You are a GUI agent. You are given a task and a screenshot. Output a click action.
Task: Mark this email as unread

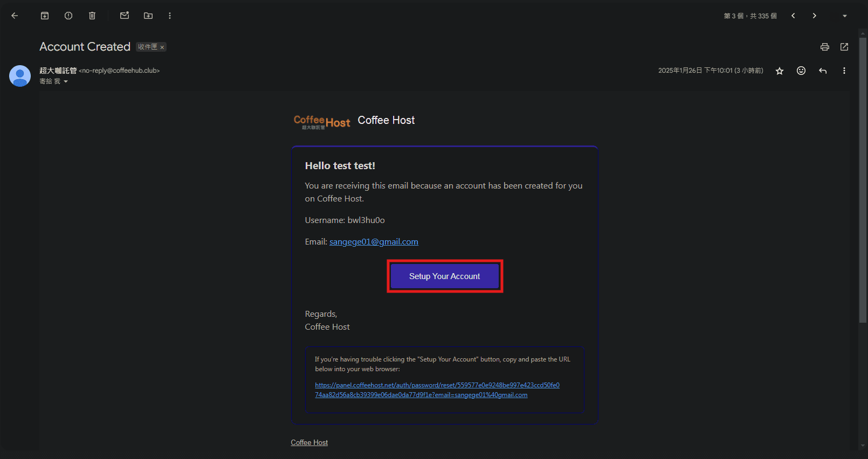tap(125, 16)
